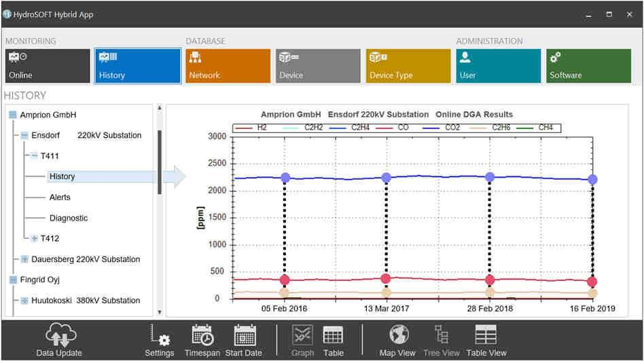The image size is (644, 361).
Task: Click C2H6 data point at 05 Feb 2016
Action: click(284, 292)
